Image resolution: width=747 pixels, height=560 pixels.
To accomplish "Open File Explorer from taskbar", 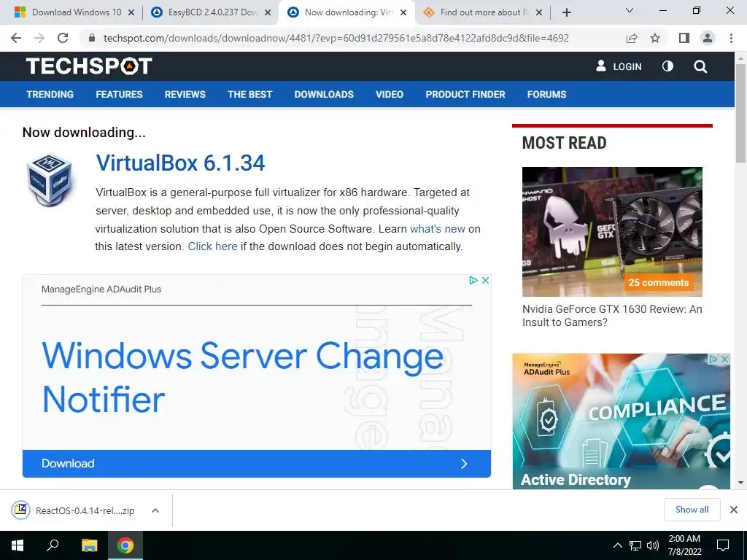I will coord(89,545).
